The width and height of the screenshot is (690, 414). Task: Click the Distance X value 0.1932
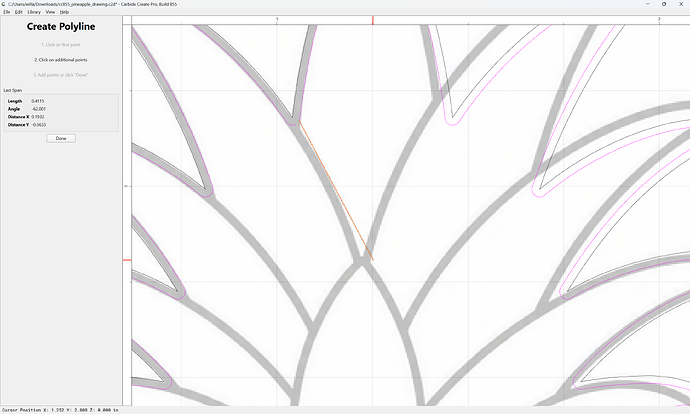click(38, 117)
